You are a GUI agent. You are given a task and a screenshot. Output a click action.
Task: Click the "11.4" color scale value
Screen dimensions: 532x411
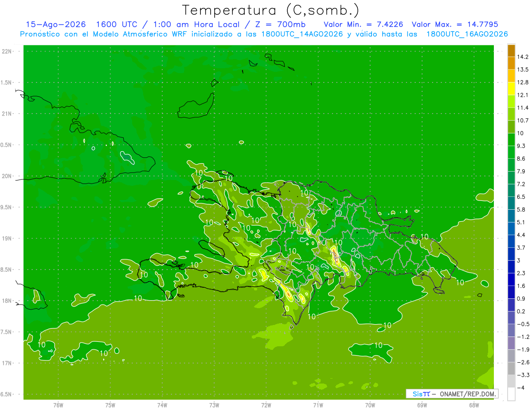[523, 108]
